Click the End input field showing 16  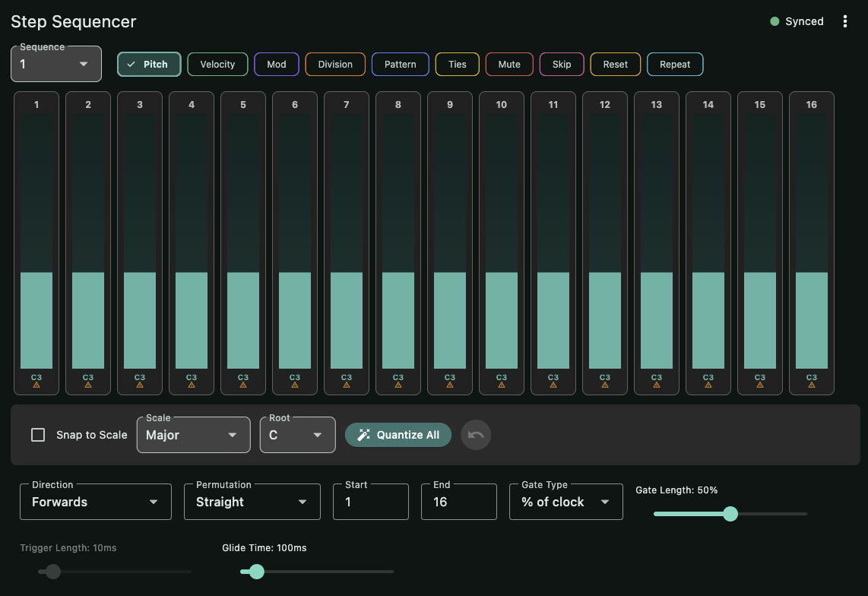[458, 502]
